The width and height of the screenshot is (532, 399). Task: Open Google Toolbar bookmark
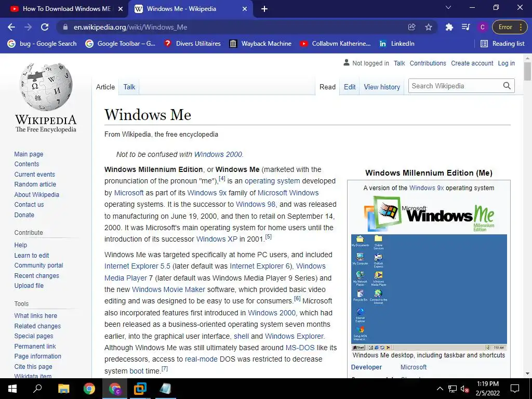pyautogui.click(x=121, y=44)
